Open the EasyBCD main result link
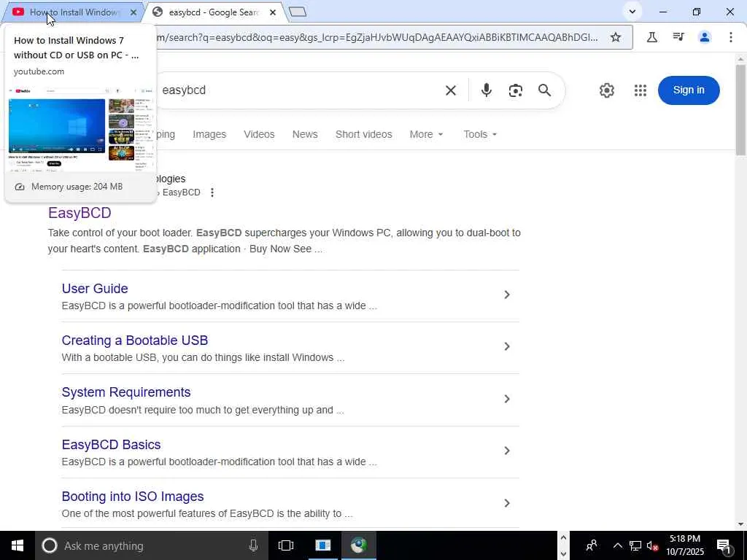 pyautogui.click(x=80, y=212)
